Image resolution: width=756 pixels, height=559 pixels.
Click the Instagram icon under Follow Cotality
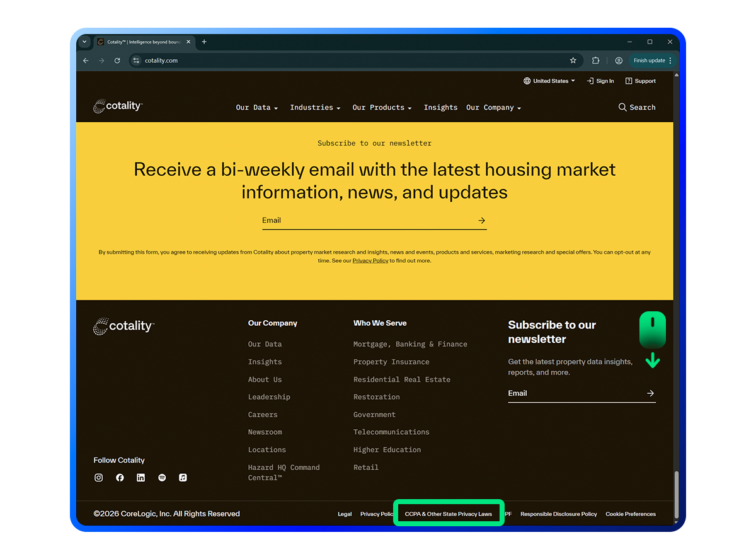(98, 478)
